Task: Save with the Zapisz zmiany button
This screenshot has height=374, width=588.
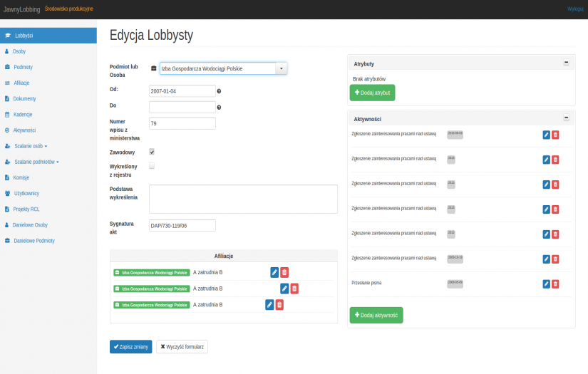Action: (131, 347)
